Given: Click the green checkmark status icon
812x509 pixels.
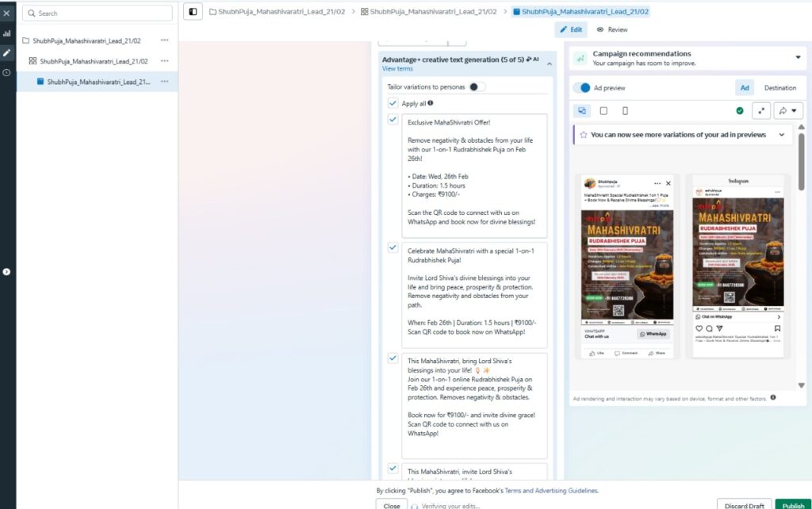Looking at the screenshot, I should point(740,111).
